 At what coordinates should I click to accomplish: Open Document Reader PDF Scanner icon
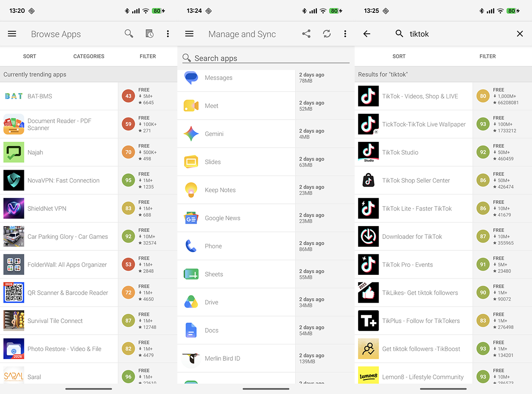tap(14, 124)
